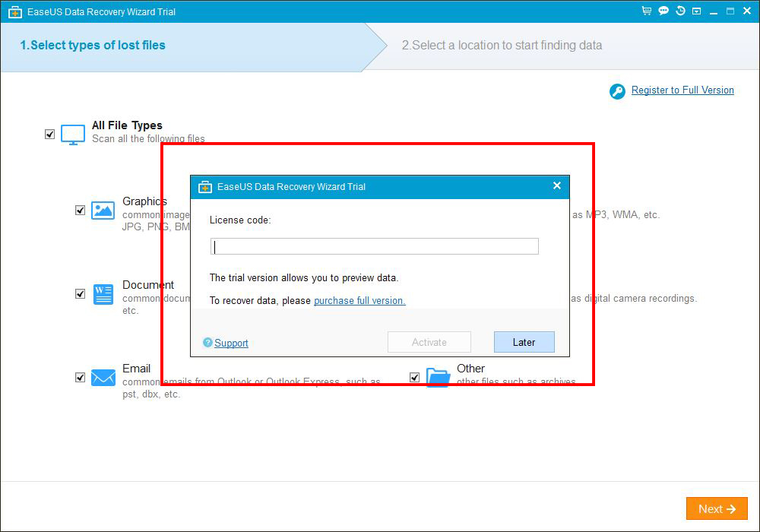
Task: Click the Activate button
Action: [429, 342]
